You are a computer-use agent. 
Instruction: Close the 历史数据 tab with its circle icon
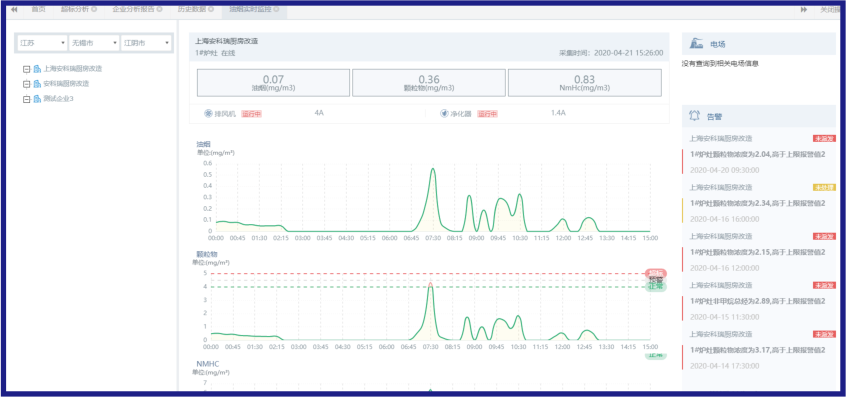tap(211, 10)
